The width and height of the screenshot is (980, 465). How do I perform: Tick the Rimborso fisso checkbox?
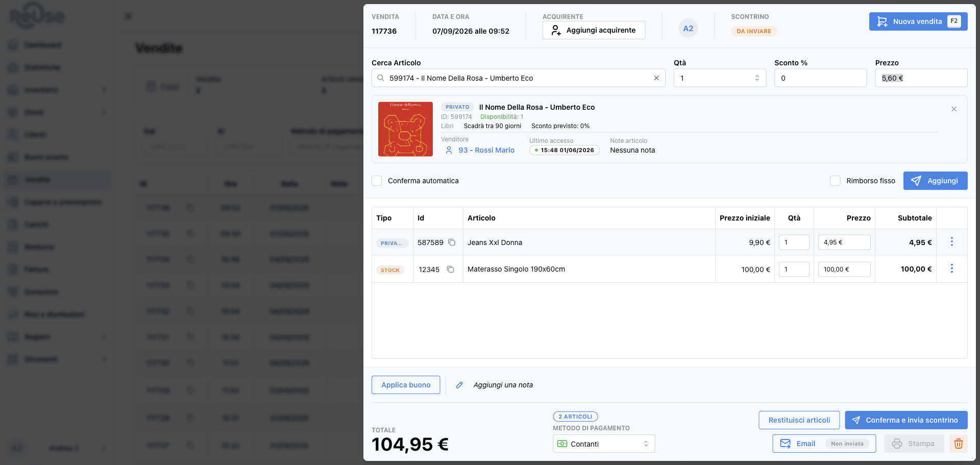point(836,181)
